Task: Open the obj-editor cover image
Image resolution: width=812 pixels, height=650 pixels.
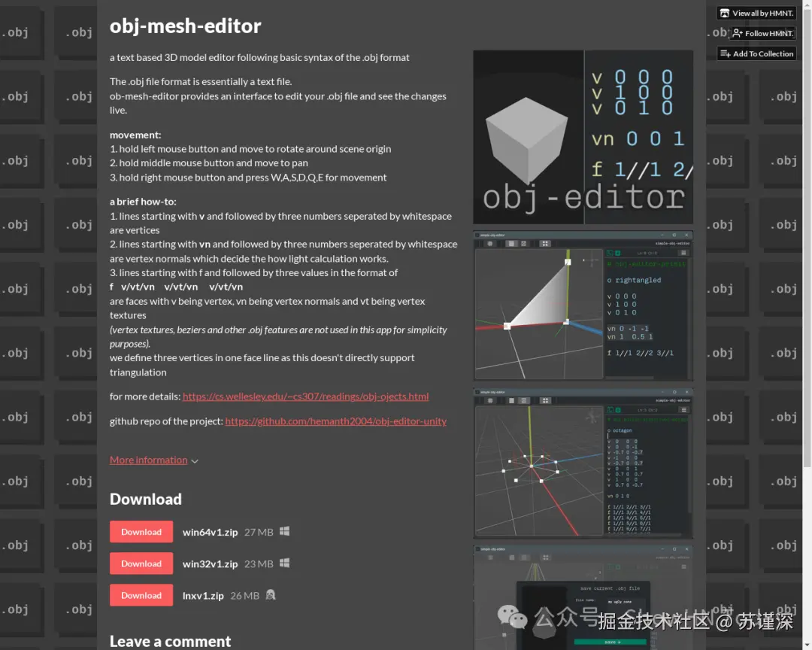Action: point(583,137)
